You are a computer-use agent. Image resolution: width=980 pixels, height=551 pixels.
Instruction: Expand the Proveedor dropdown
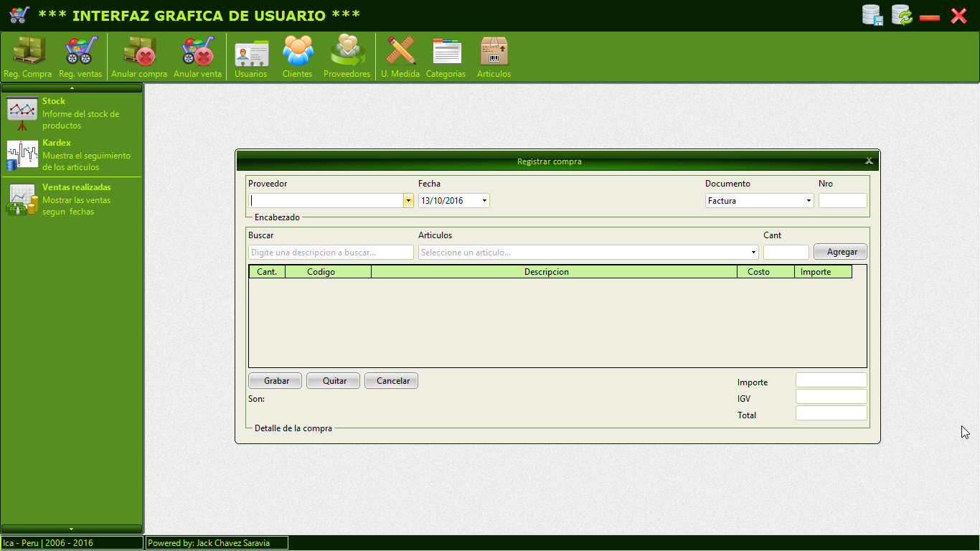[x=408, y=201]
